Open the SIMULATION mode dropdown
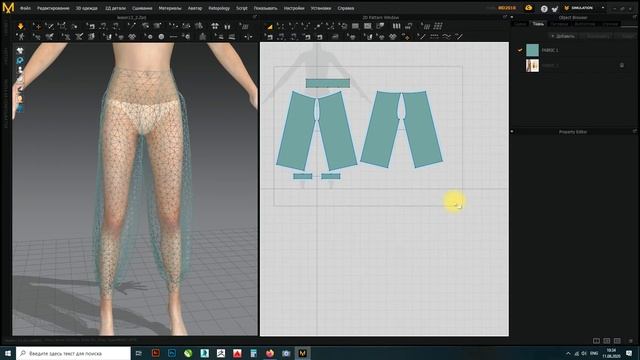The image size is (640, 360). 602,8
